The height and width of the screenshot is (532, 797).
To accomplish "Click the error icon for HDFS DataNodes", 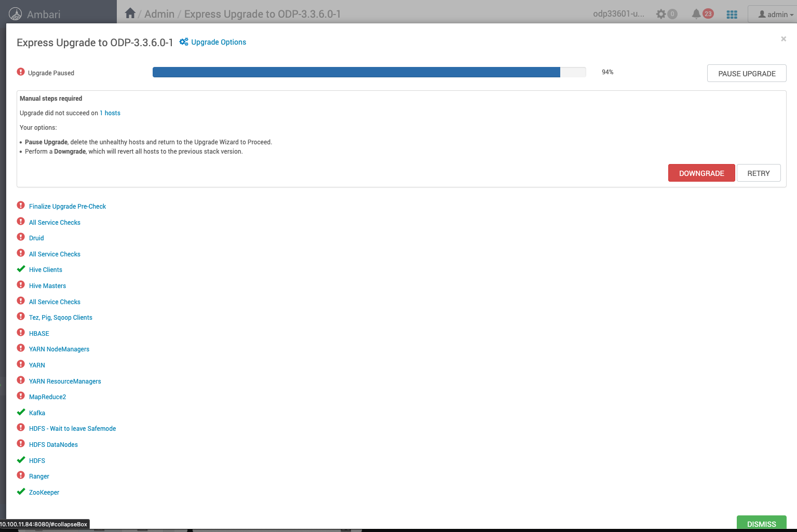I will click(21, 444).
